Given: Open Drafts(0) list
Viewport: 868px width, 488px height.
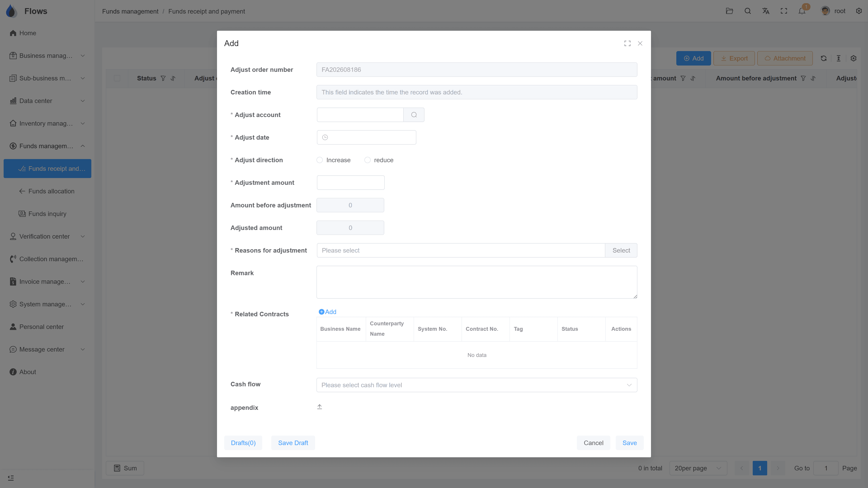Looking at the screenshot, I should coord(243,443).
